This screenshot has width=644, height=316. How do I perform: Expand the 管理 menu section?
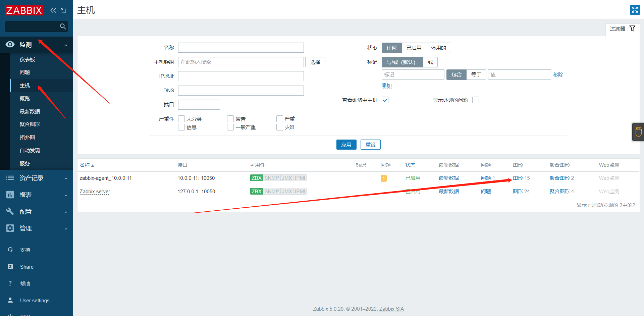(37, 228)
